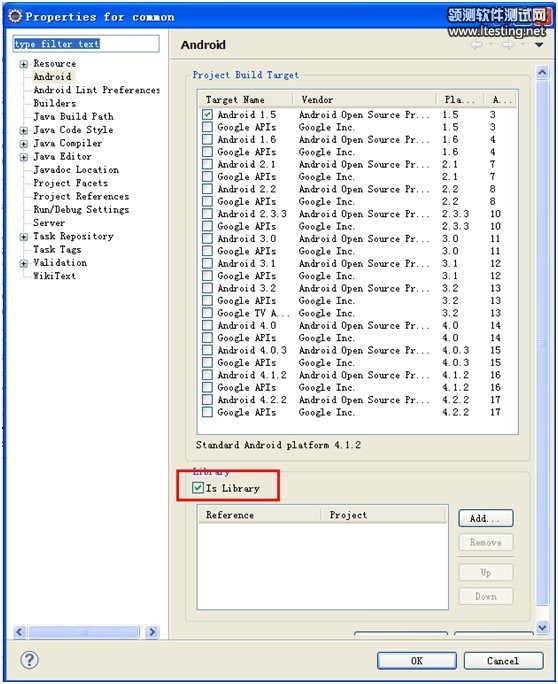Screen dimensions: 558x684
Task: Check the Android 4.2.2 target checkbox
Action: [x=207, y=400]
